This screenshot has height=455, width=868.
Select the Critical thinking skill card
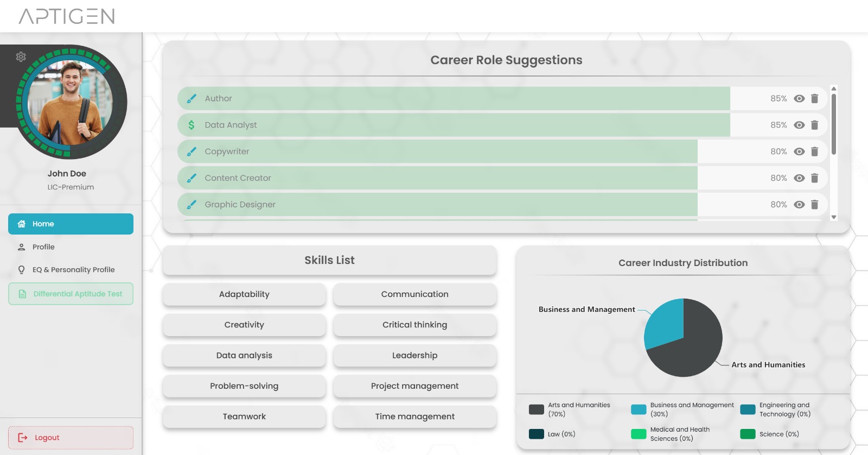coord(414,325)
